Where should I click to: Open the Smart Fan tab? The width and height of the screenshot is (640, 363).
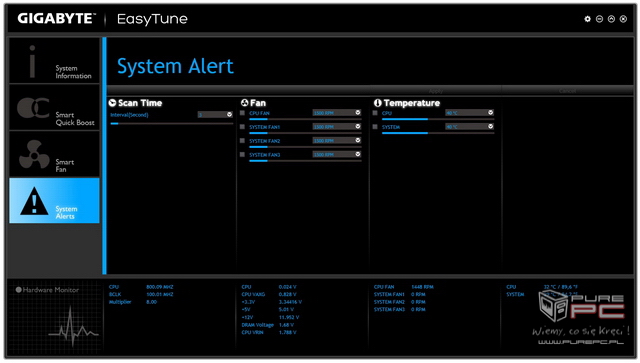[54, 154]
